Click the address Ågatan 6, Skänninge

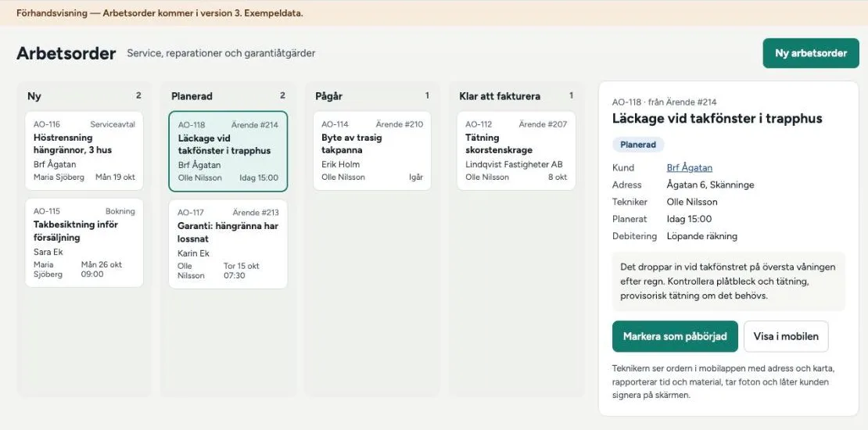(x=710, y=185)
